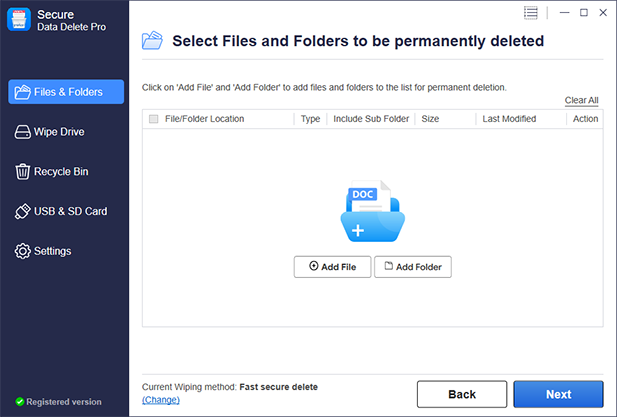
Task: Click the Type column header
Action: point(310,119)
